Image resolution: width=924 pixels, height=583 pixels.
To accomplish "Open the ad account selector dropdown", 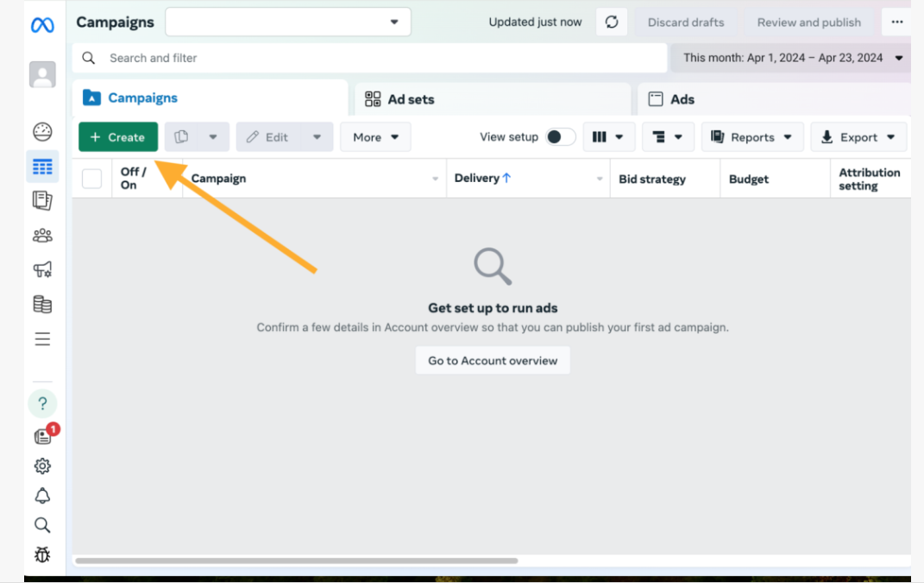I will click(x=288, y=22).
